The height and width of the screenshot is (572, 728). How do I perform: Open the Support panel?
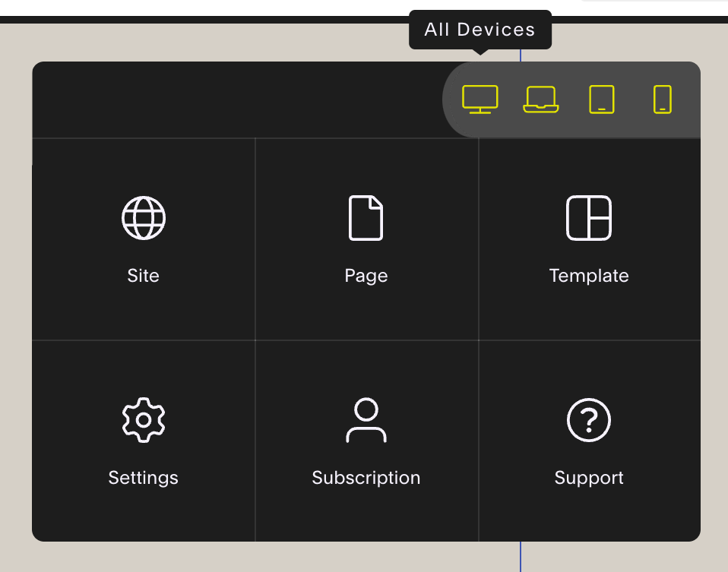click(x=589, y=441)
